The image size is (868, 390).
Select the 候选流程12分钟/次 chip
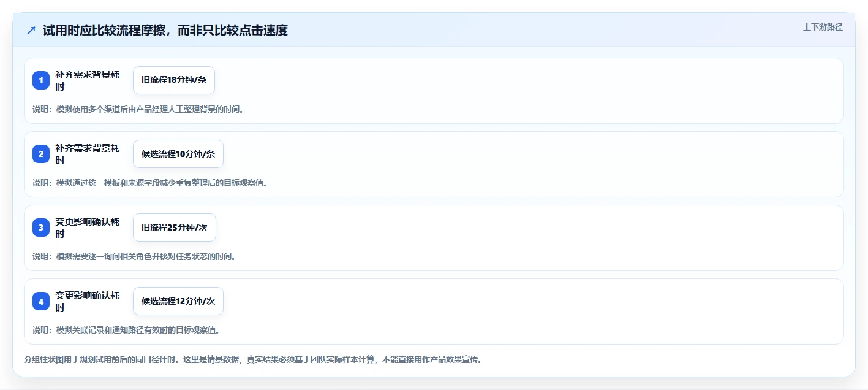tap(178, 301)
